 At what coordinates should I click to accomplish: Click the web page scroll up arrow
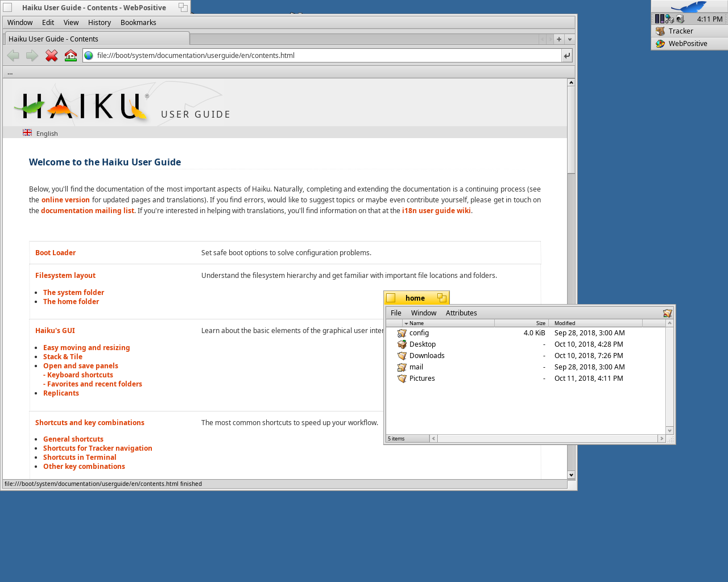click(571, 83)
